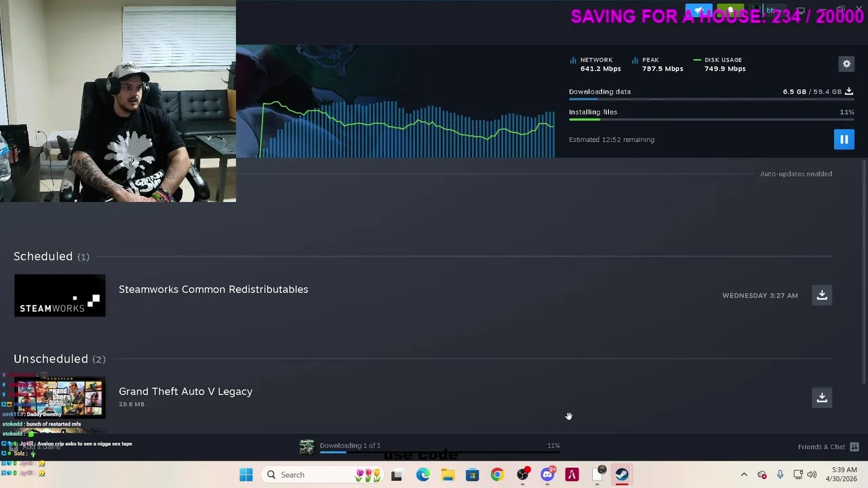Launch Microsoft Edge from taskbar
This screenshot has width=868, height=488.
[422, 474]
